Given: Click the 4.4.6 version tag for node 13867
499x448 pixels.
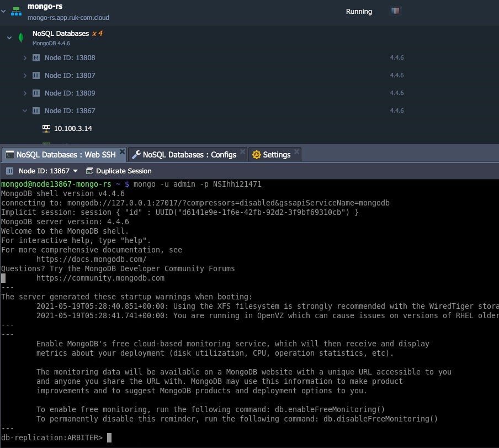Looking at the screenshot, I should 397,110.
